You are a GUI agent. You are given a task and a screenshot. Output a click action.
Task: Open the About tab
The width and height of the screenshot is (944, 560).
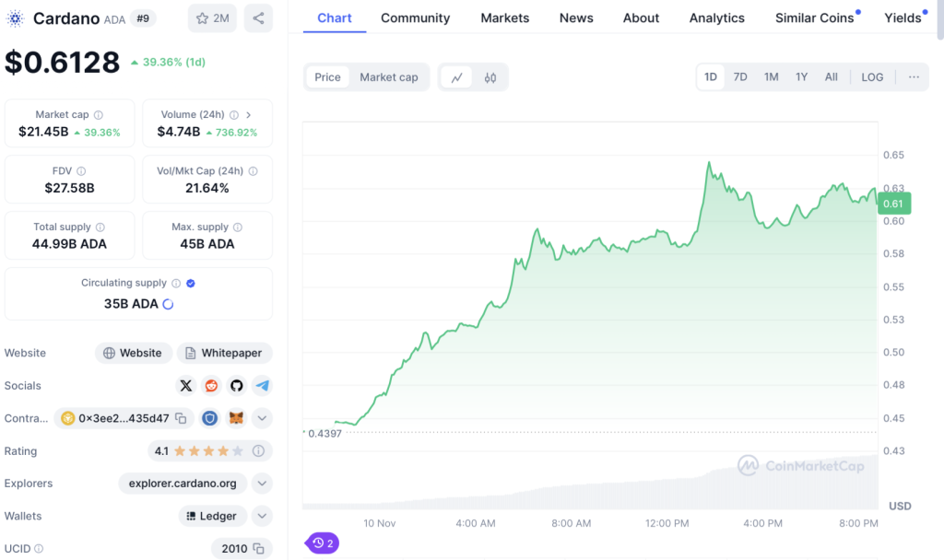[x=642, y=18]
